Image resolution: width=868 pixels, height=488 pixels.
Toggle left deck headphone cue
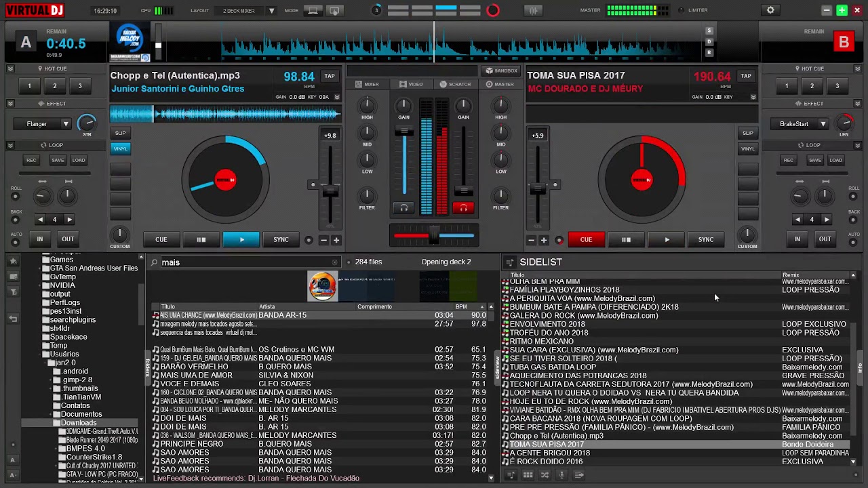(x=404, y=208)
